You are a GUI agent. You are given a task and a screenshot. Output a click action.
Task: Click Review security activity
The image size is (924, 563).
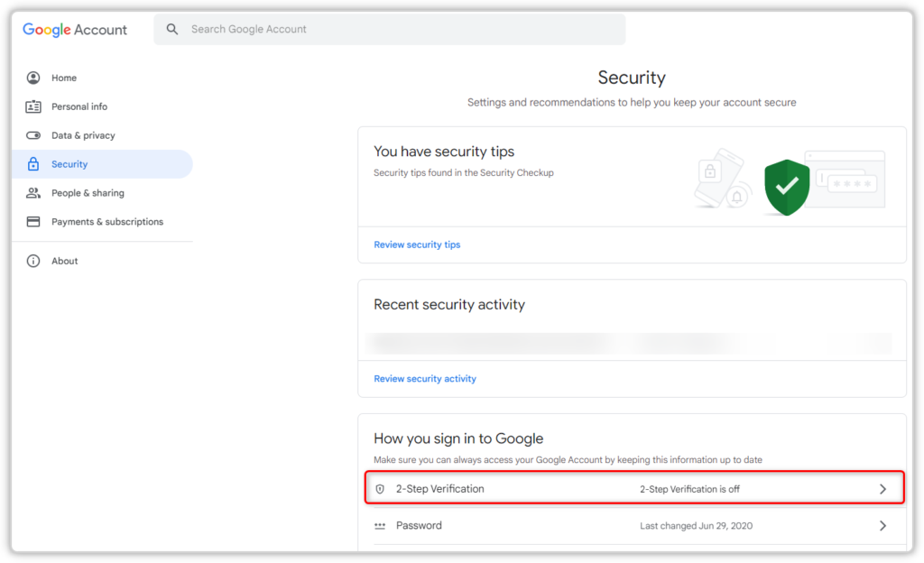[x=425, y=378]
